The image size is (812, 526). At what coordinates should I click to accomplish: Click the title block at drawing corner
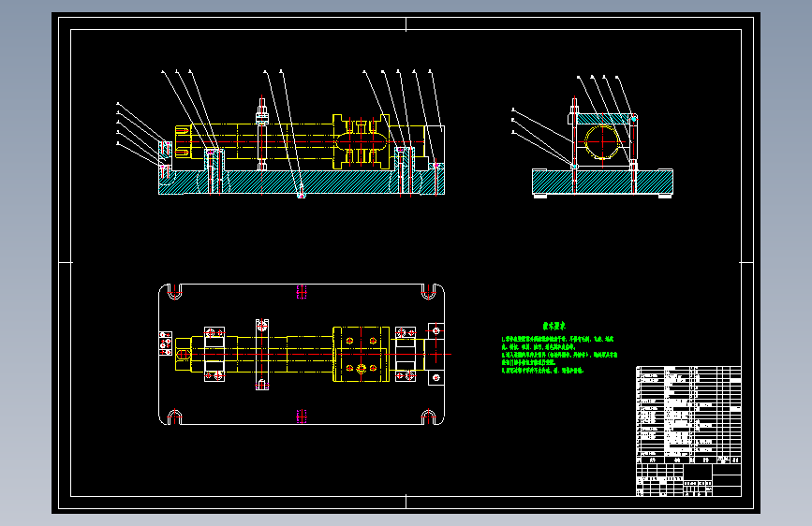tap(688, 480)
